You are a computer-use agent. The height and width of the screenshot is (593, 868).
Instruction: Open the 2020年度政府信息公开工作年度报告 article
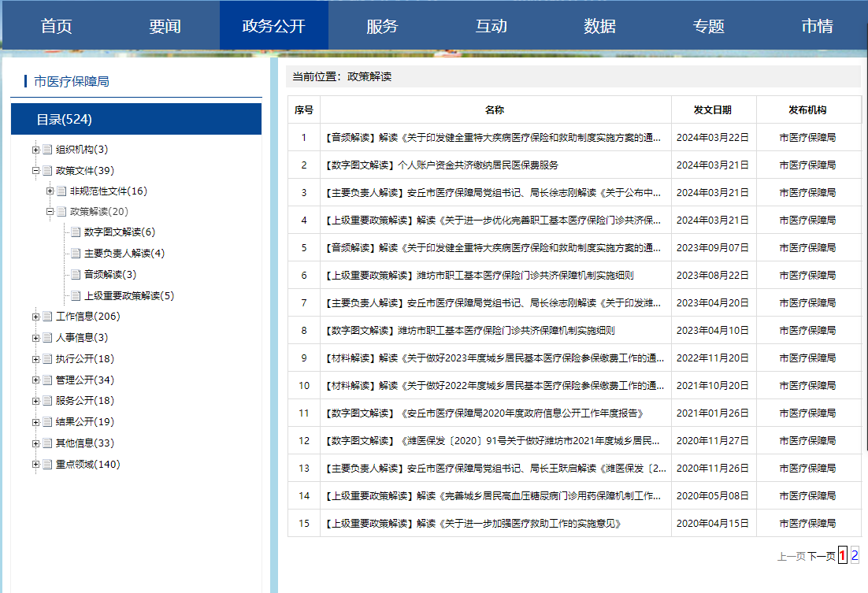(x=484, y=413)
